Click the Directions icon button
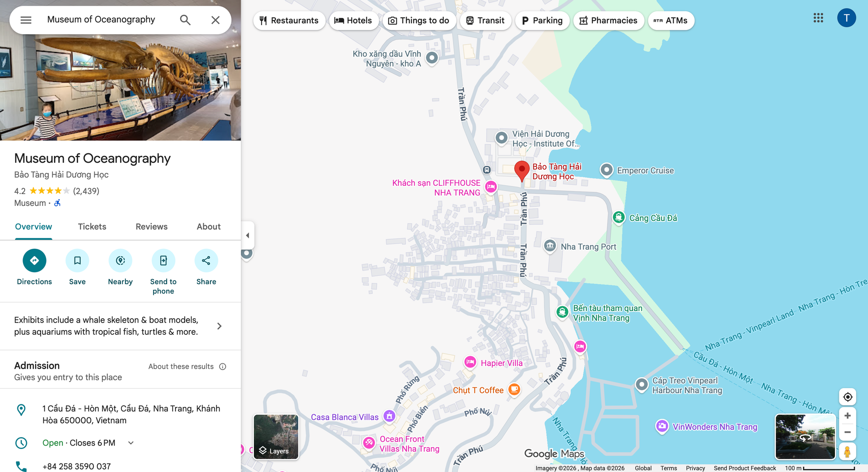This screenshot has width=868, height=472. [34, 261]
